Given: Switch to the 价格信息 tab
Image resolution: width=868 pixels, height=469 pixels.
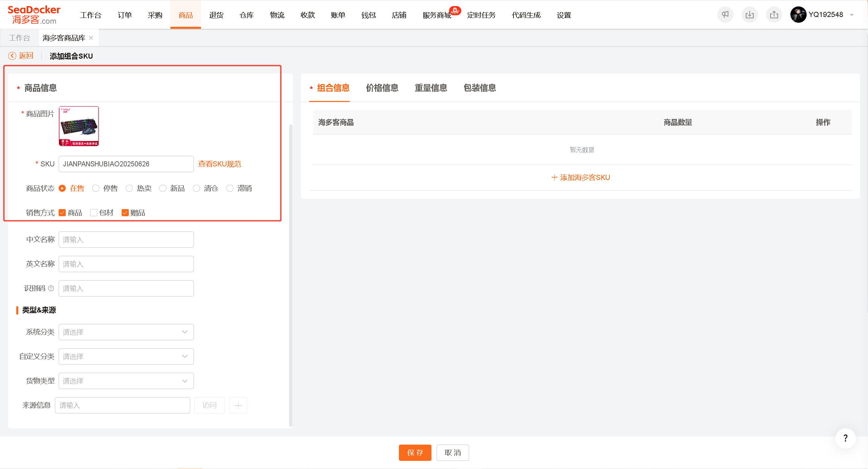Looking at the screenshot, I should (382, 88).
